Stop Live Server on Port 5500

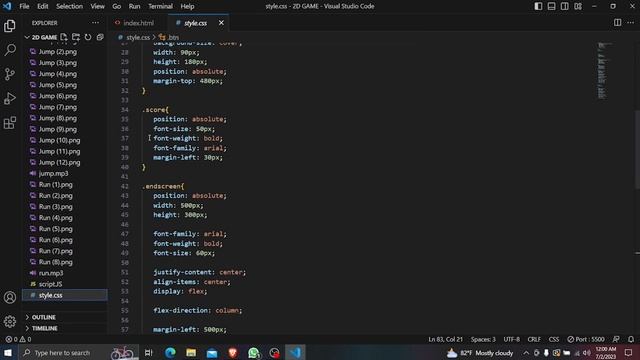click(x=586, y=339)
